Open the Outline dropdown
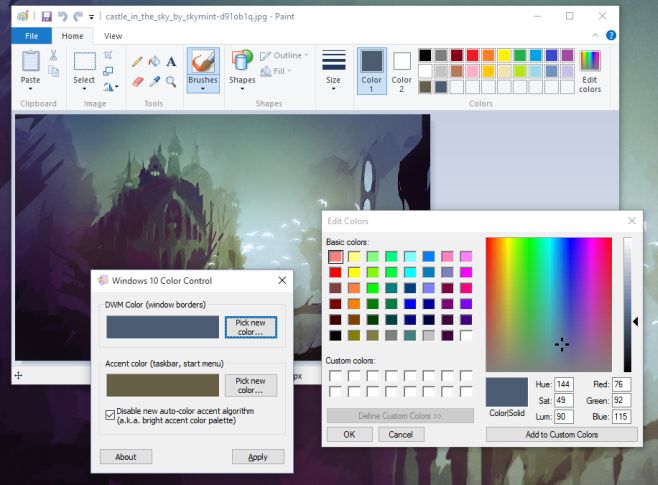Screen dimensions: 658x485 coord(284,55)
